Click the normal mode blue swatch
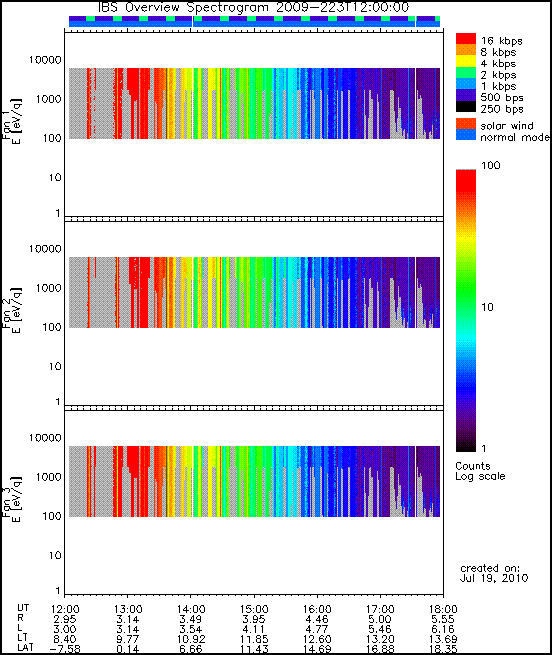The height and width of the screenshot is (655, 552). pyautogui.click(x=466, y=135)
